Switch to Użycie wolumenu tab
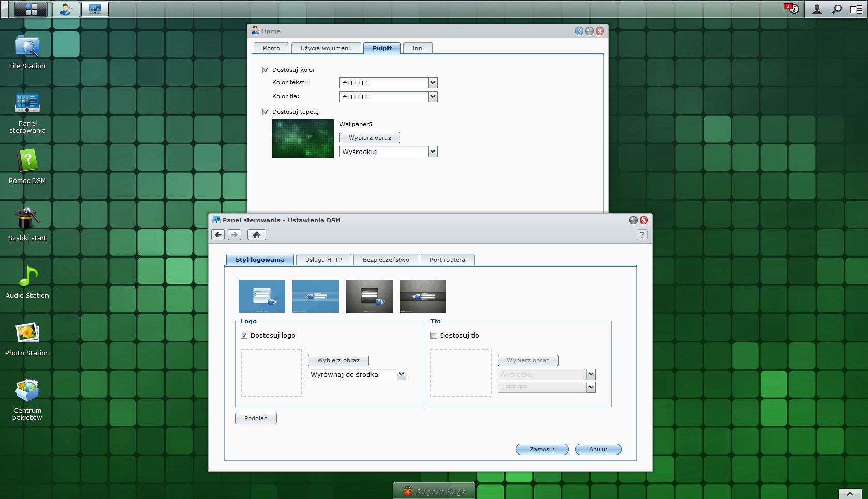Image resolution: width=868 pixels, height=499 pixels. click(x=326, y=48)
